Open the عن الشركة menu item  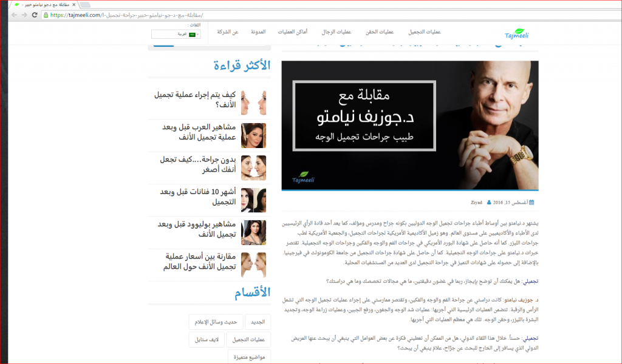pyautogui.click(x=228, y=32)
